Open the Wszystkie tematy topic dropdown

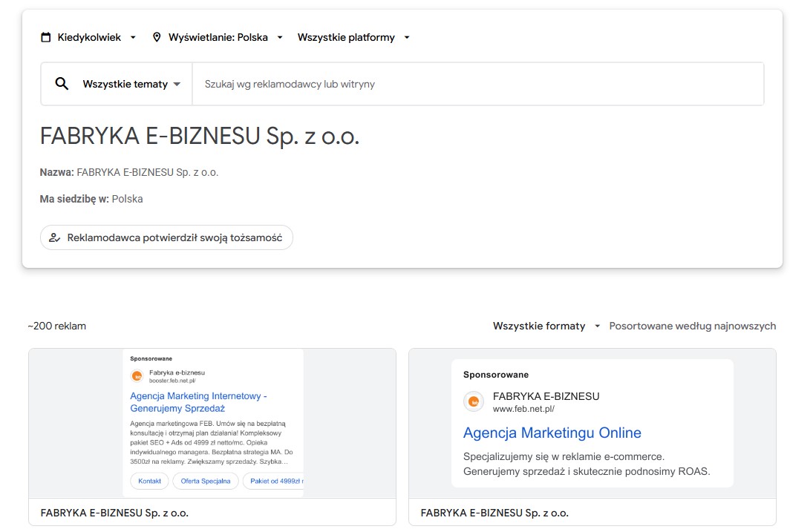[131, 84]
